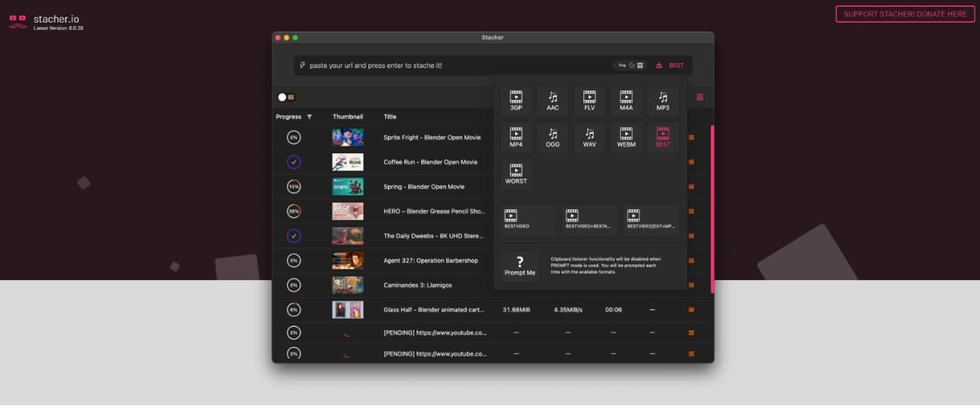Open row menu for Caminandes 3

coord(691,285)
